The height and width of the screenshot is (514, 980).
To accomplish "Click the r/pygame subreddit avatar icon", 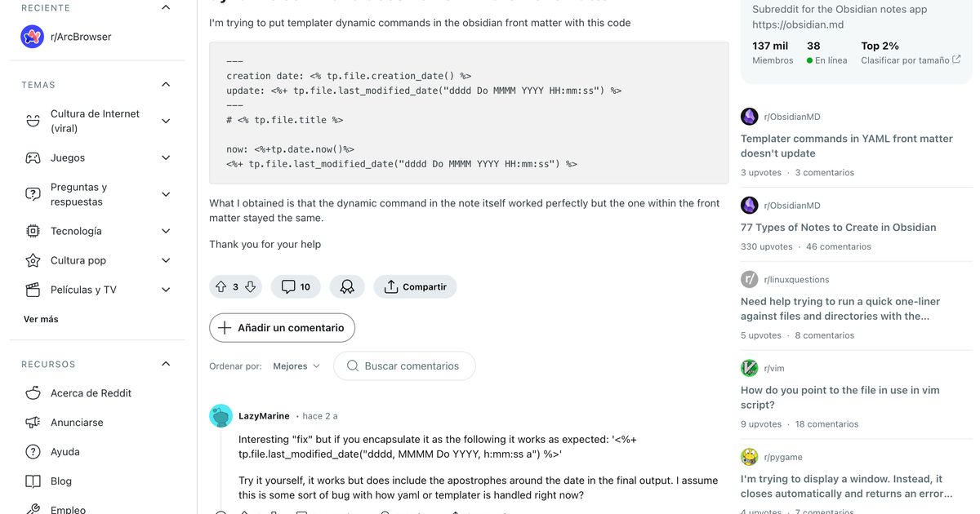I will [749, 457].
